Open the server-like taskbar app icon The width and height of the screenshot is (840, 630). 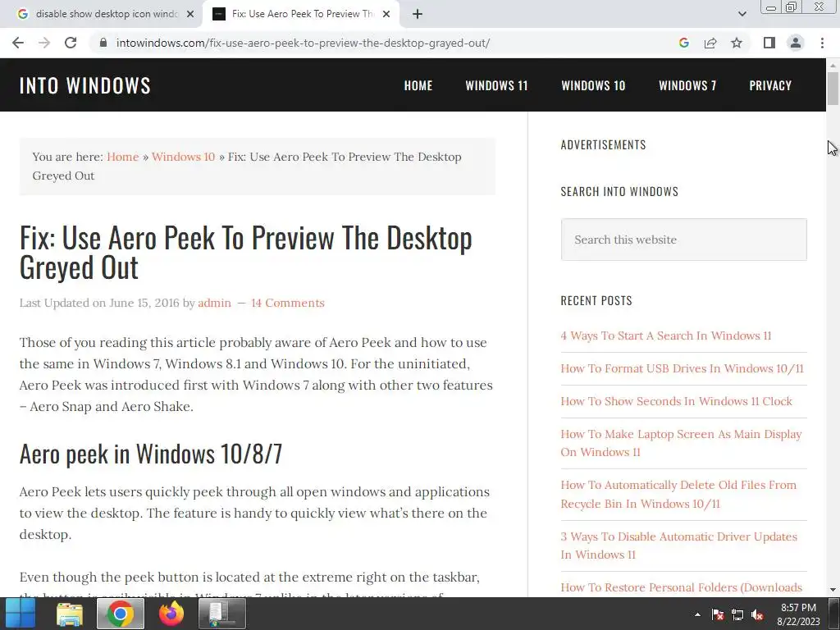[x=221, y=614]
